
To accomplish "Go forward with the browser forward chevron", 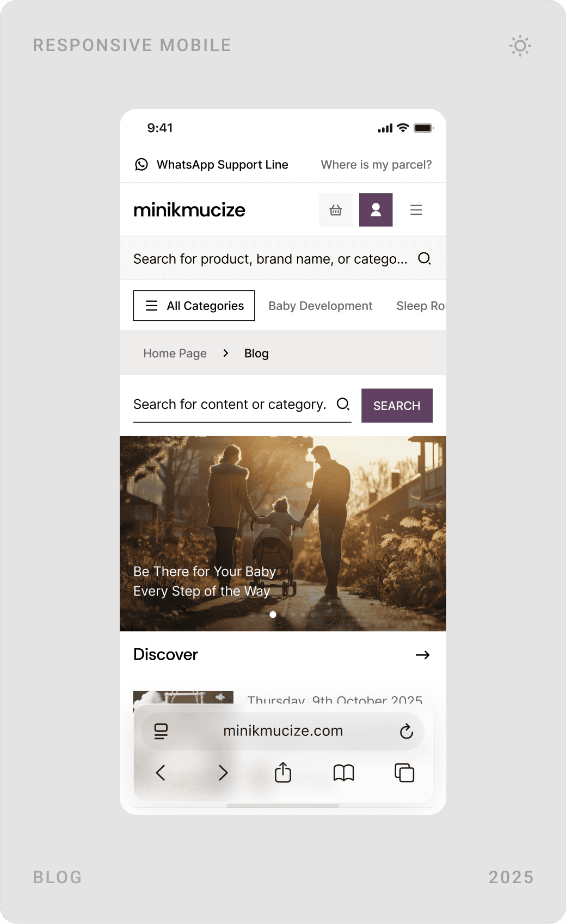I will click(x=223, y=772).
